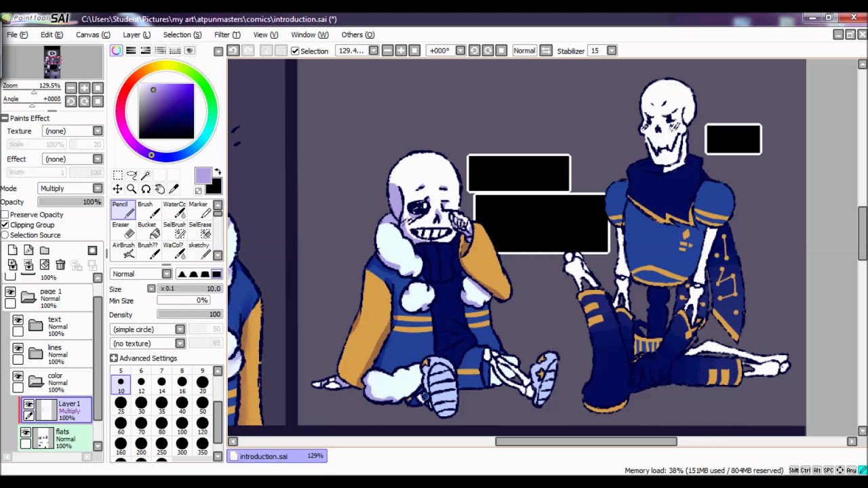Open the layer blending Mode dropdown
The image size is (868, 488).
[x=70, y=188]
